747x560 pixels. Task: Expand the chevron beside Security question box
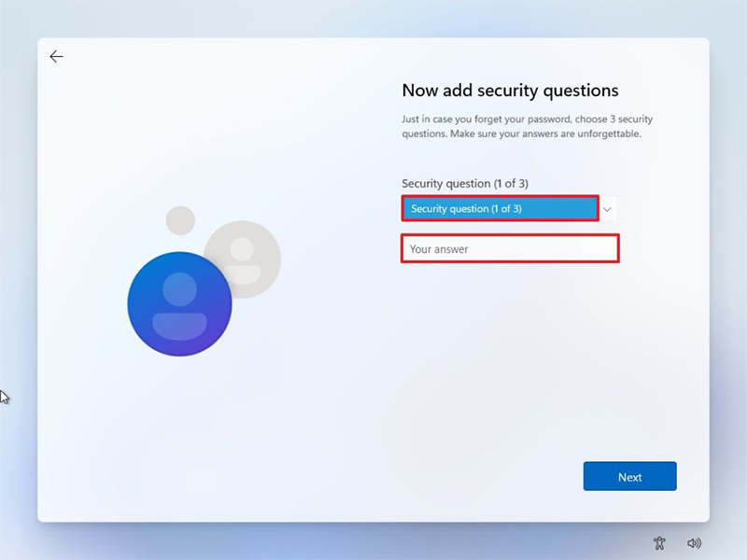[x=608, y=209]
